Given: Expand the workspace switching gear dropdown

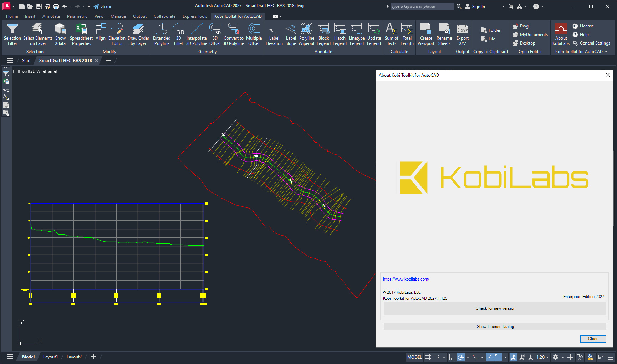Looking at the screenshot, I should pyautogui.click(x=563, y=357).
